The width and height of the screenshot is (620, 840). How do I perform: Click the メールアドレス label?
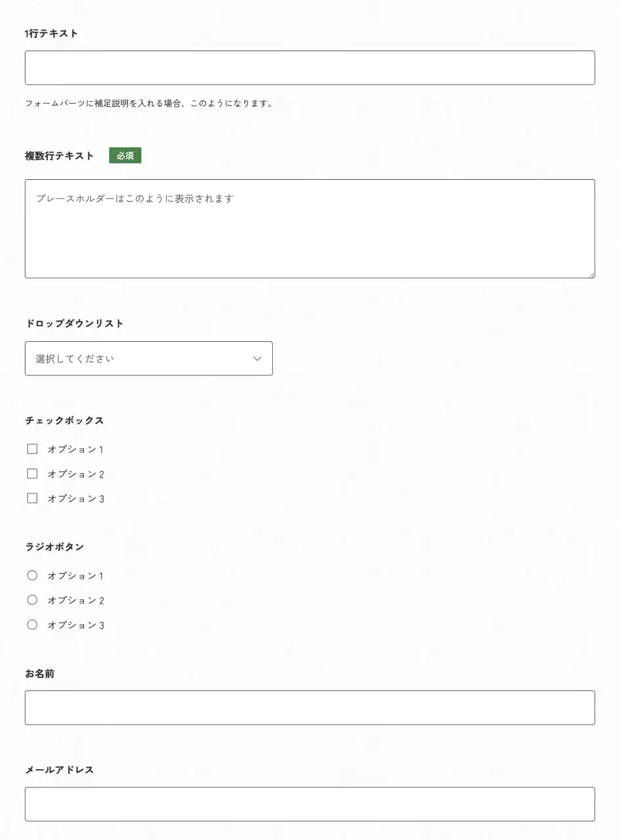click(59, 770)
